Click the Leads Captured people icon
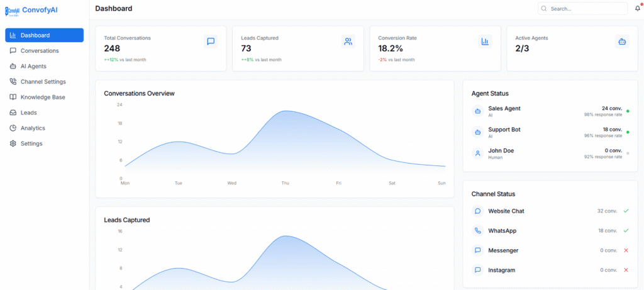Image resolution: width=644 pixels, height=290 pixels. point(348,42)
